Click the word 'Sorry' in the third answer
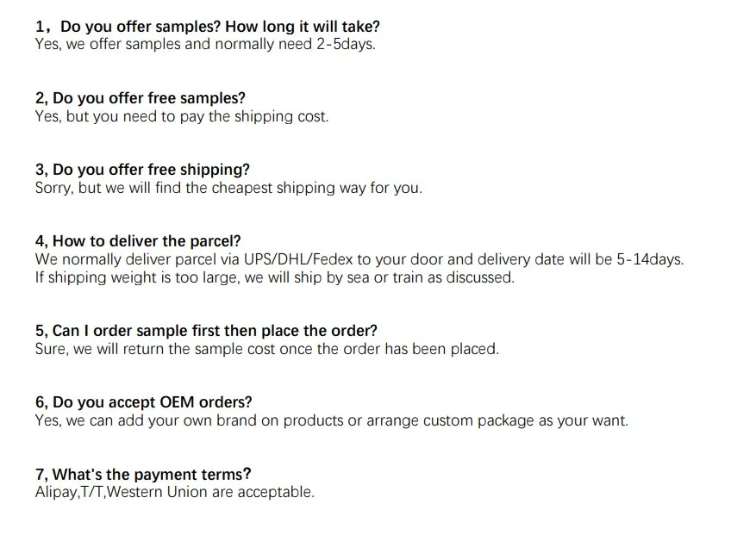 click(x=53, y=188)
